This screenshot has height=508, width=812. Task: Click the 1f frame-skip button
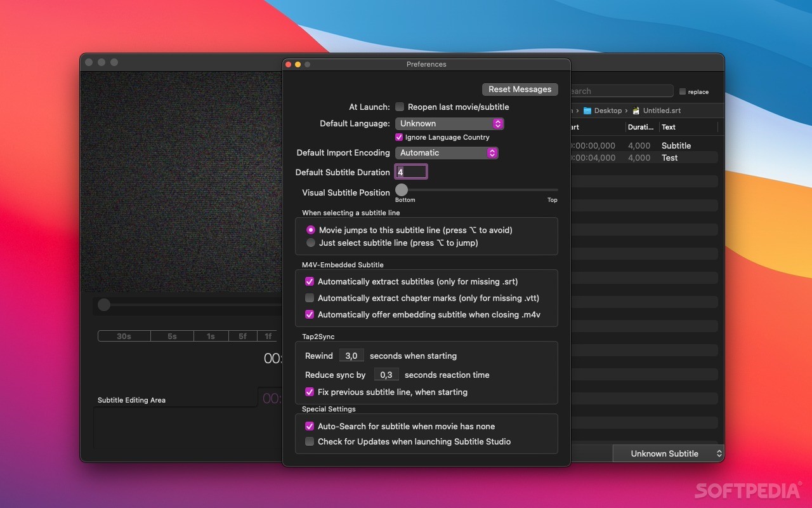click(268, 336)
